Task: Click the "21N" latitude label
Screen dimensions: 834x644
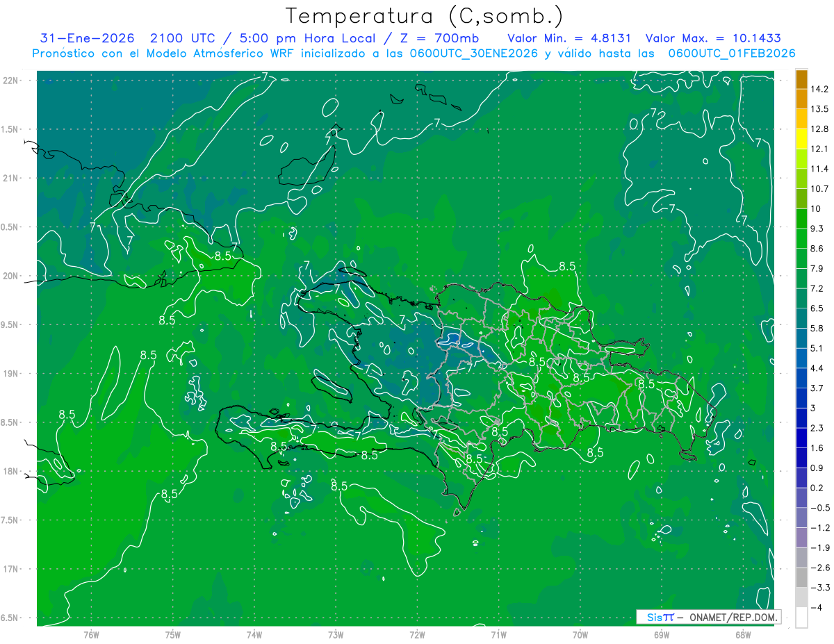Action: pyautogui.click(x=11, y=178)
